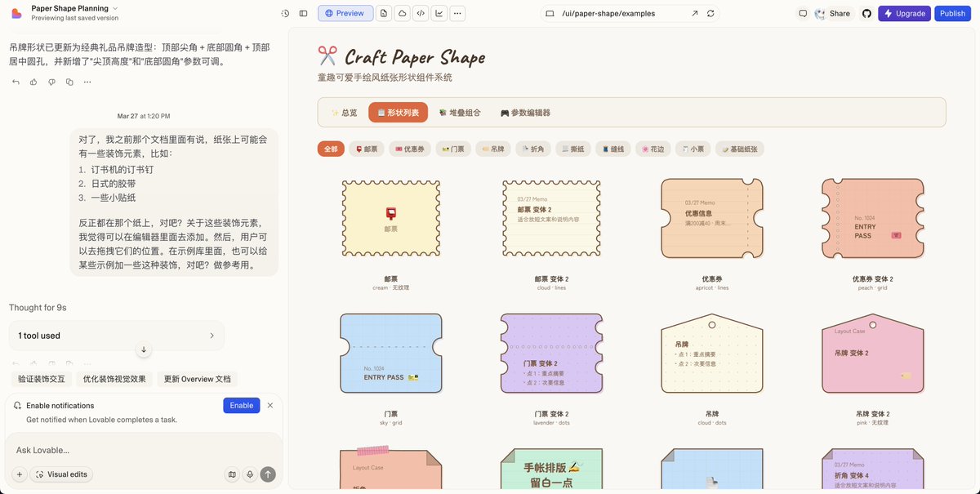Click the Share button

pos(832,13)
